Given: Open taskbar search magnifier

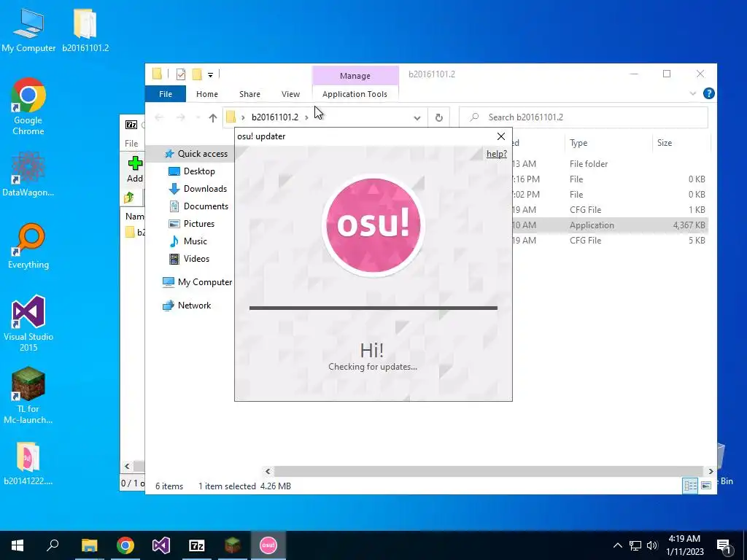Looking at the screenshot, I should pyautogui.click(x=53, y=545).
